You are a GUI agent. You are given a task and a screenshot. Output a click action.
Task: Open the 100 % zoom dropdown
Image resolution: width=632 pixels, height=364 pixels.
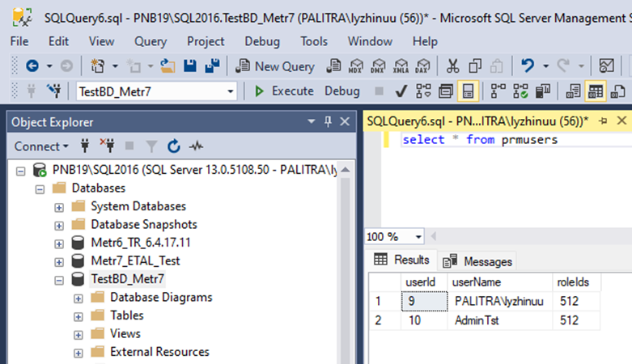point(418,237)
